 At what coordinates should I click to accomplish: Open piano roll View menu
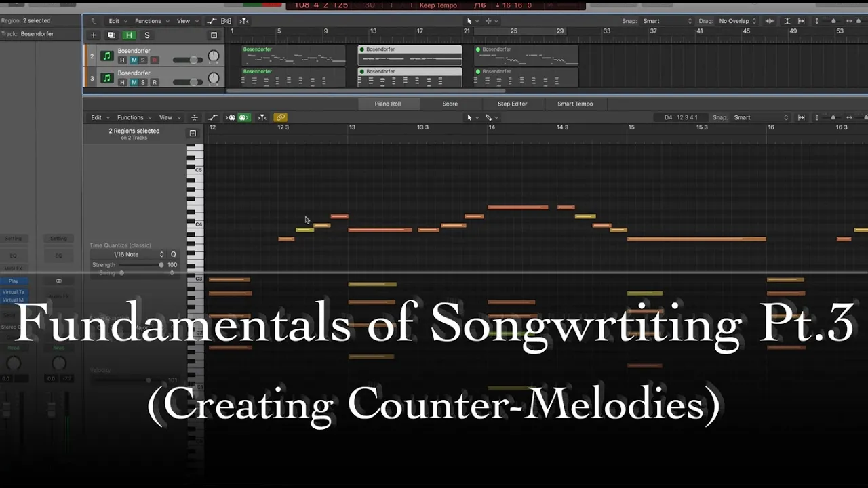coord(169,117)
